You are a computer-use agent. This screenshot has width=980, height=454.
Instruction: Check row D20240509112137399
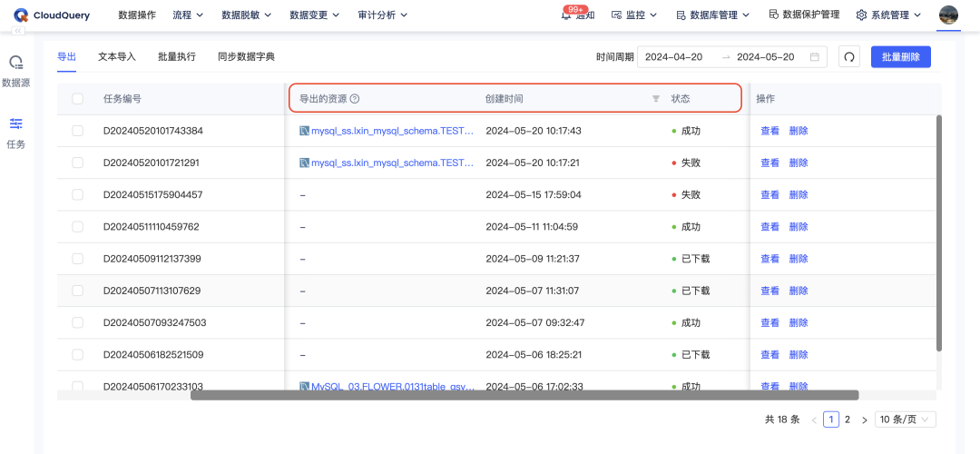click(x=77, y=258)
